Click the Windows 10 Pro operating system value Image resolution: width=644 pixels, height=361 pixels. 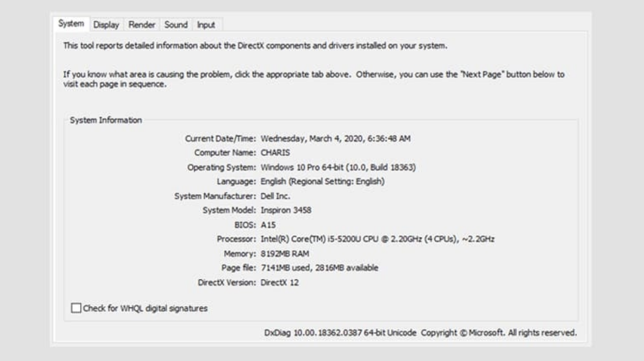(x=338, y=167)
